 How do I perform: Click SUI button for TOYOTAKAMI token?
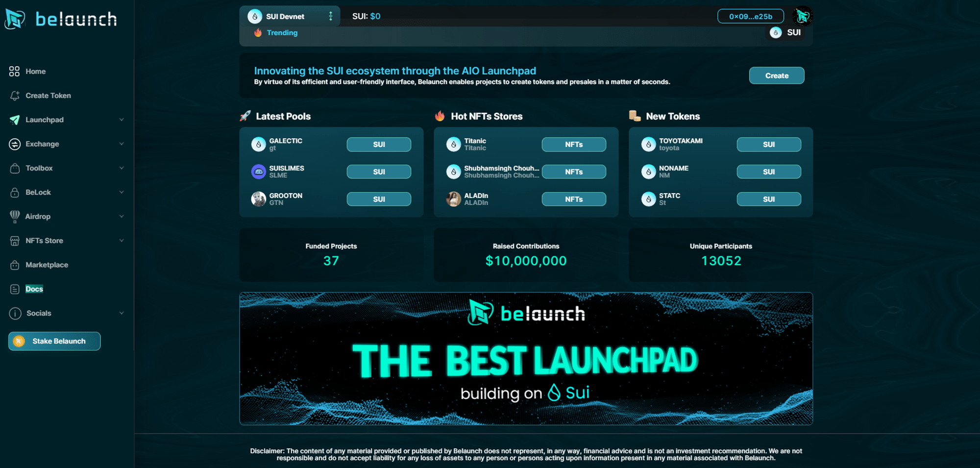point(769,144)
